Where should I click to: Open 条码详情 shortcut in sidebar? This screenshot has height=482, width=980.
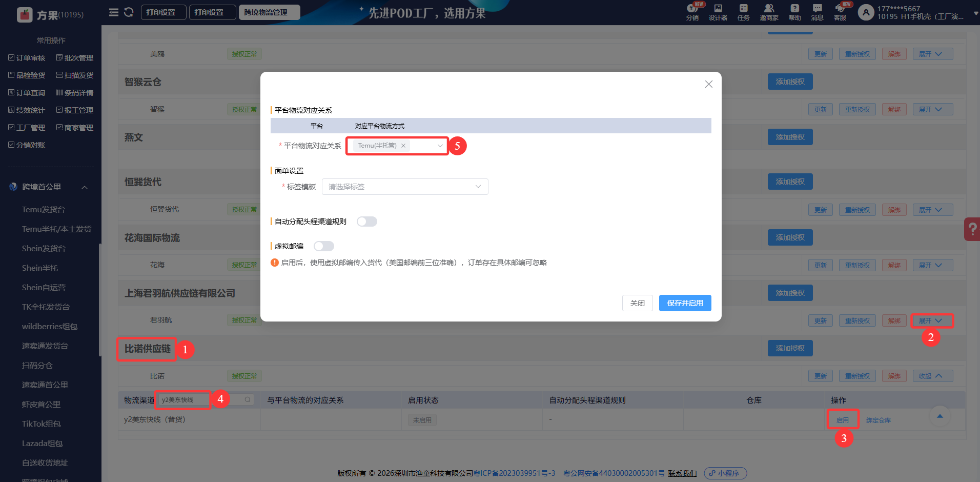click(x=75, y=93)
